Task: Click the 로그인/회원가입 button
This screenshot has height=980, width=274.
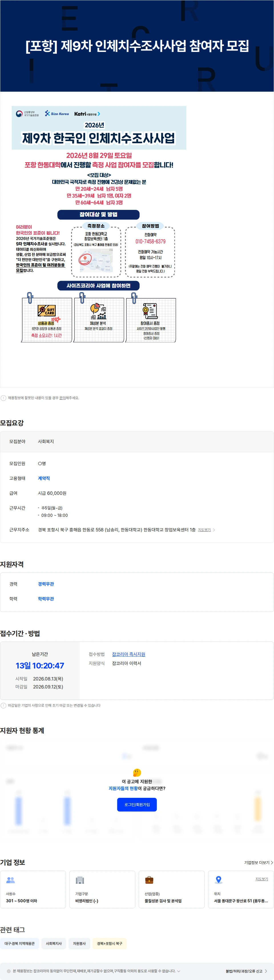Action: (137, 805)
